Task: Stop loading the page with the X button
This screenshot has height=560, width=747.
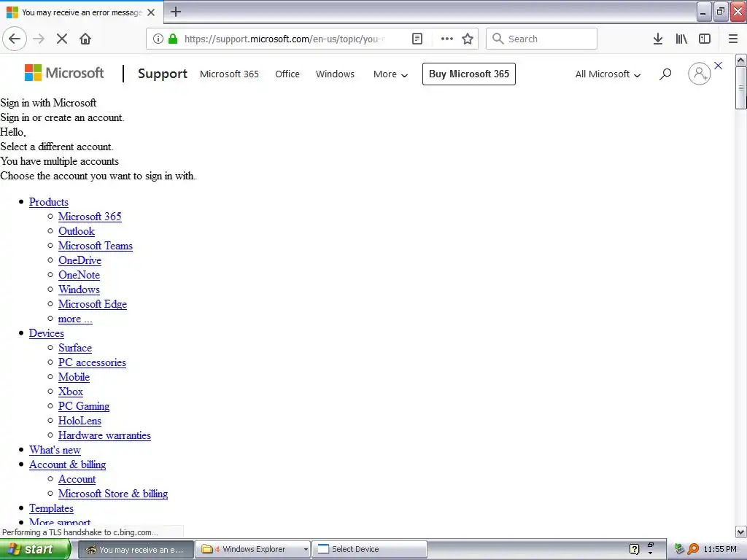Action: point(62,39)
